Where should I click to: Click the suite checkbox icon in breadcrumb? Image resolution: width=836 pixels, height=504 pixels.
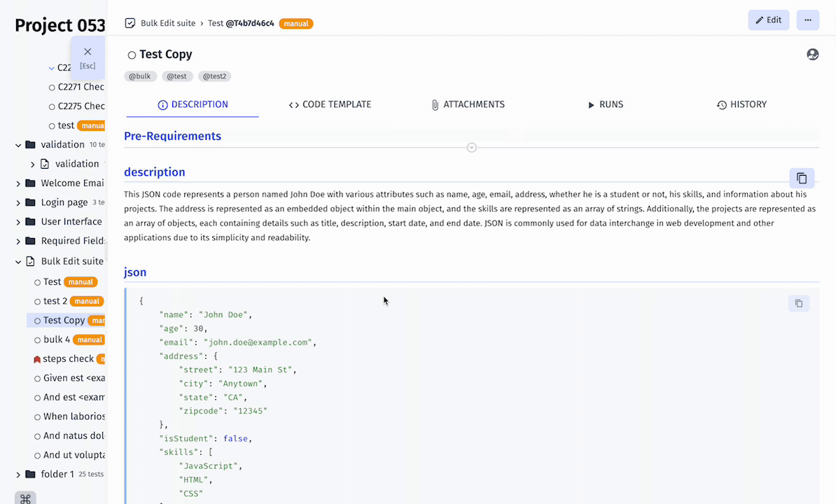[130, 23]
